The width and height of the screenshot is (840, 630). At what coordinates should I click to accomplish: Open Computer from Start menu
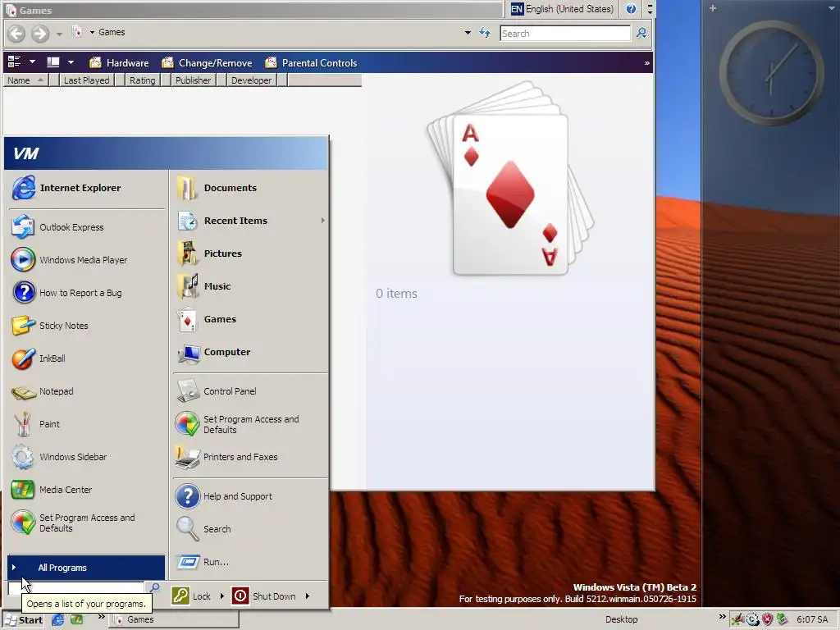pos(250,352)
